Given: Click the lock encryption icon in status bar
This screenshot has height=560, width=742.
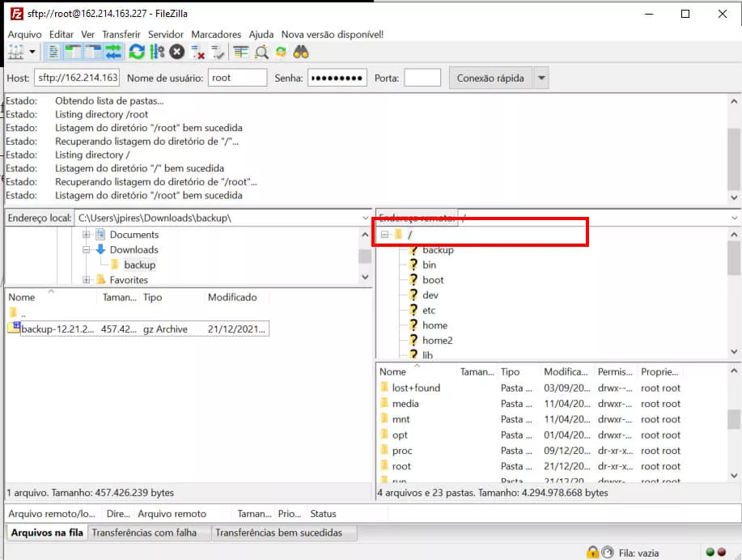Looking at the screenshot, I should tap(592, 552).
